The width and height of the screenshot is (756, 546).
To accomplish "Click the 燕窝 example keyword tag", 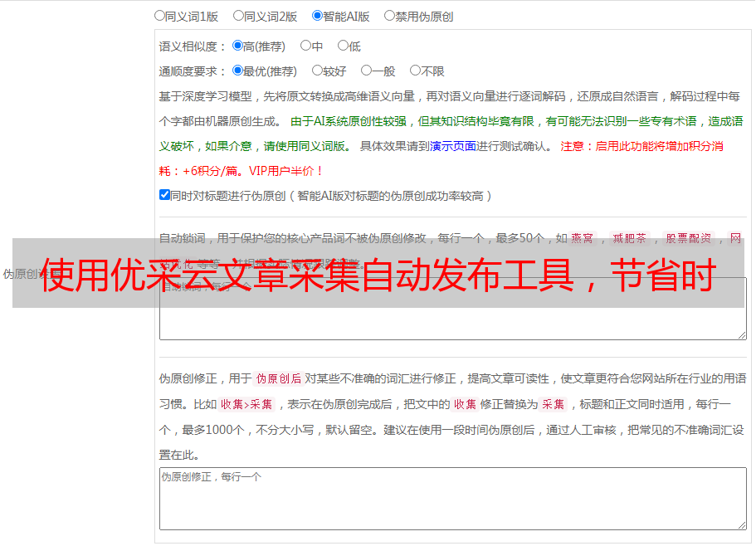I will pos(583,238).
